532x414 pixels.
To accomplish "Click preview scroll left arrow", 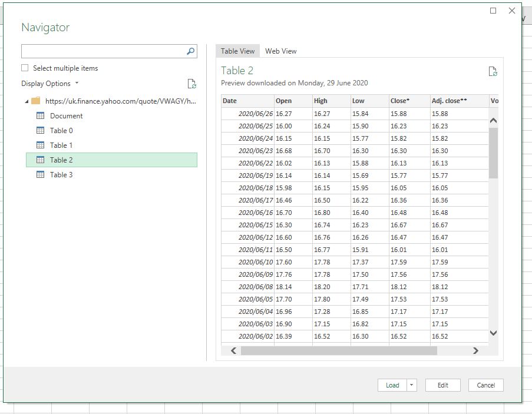I will click(x=234, y=350).
